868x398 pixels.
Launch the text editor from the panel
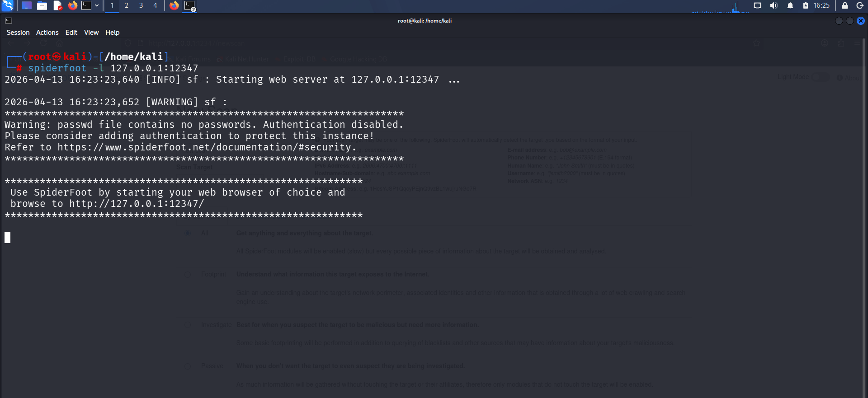click(57, 5)
